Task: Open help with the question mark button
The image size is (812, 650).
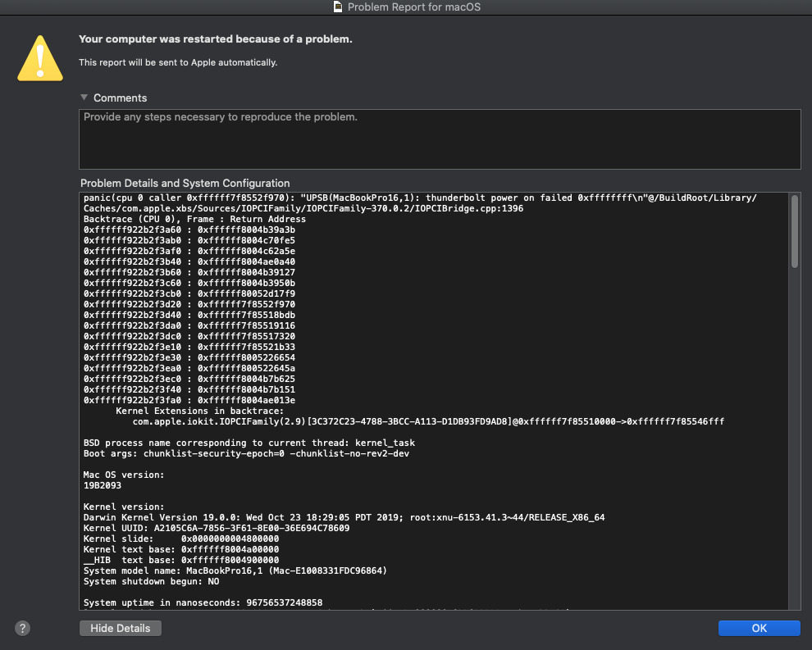Action: click(x=23, y=629)
